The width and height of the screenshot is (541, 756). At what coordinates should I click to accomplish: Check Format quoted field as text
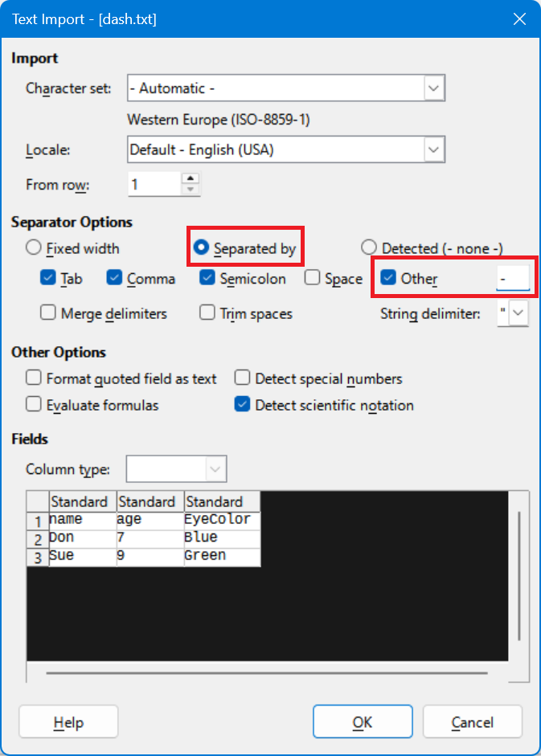tap(34, 378)
